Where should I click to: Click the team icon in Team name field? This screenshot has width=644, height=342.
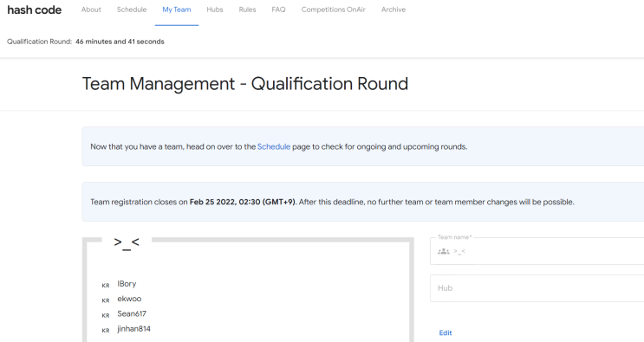coord(444,251)
